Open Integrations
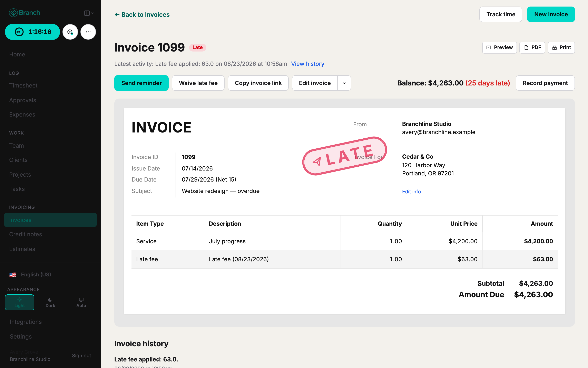588x368 pixels. click(x=26, y=322)
